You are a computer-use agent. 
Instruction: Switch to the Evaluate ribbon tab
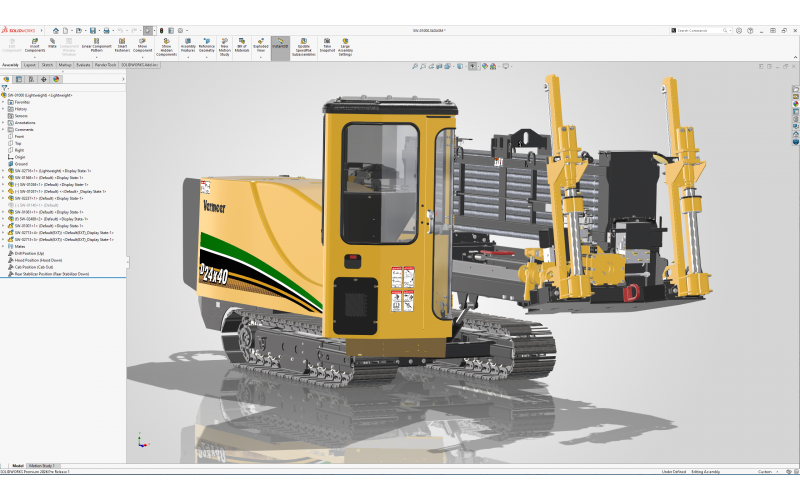83,65
